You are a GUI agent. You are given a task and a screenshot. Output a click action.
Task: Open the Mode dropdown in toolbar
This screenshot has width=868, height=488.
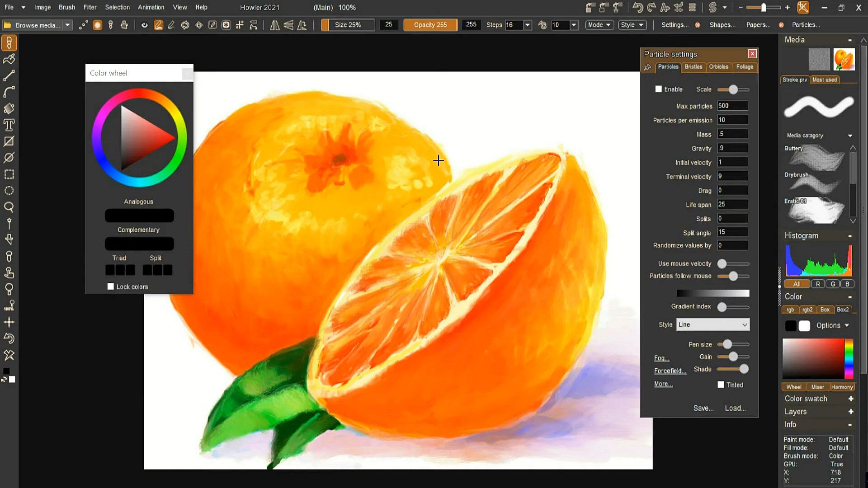(x=599, y=25)
